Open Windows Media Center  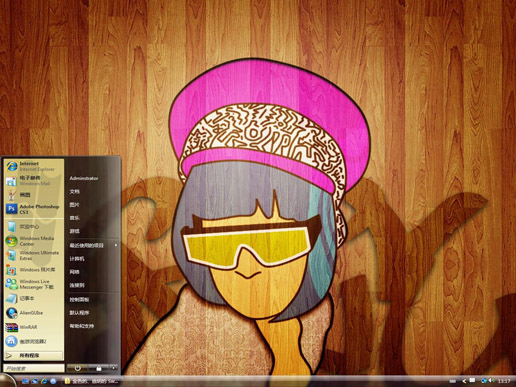pyautogui.click(x=33, y=241)
